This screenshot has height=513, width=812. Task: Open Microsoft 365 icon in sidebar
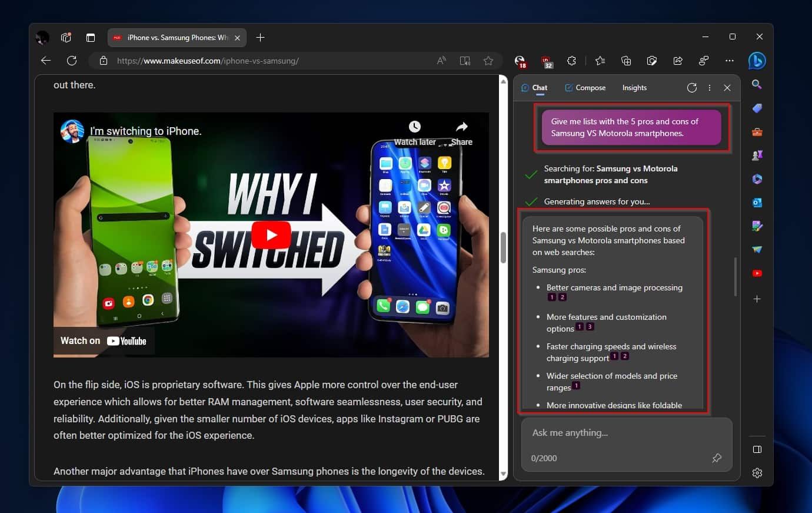click(757, 179)
